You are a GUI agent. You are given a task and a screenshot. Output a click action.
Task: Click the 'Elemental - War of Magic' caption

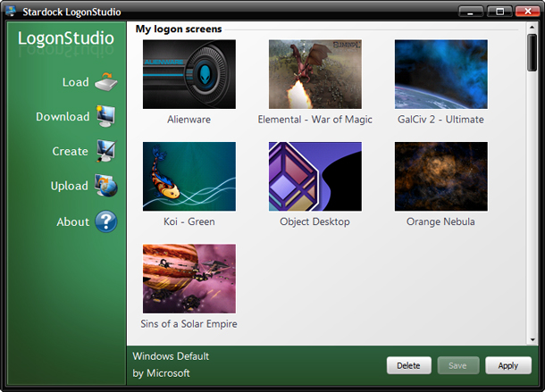[x=314, y=120]
